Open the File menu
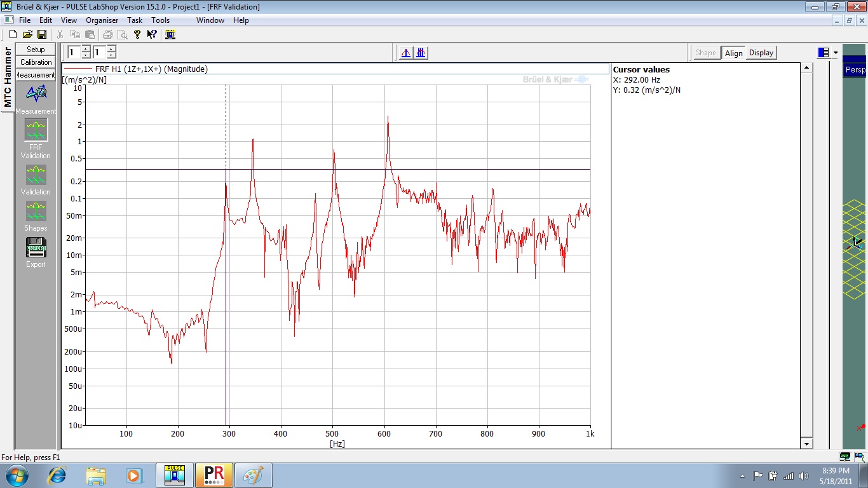The width and height of the screenshot is (868, 488). coord(25,20)
